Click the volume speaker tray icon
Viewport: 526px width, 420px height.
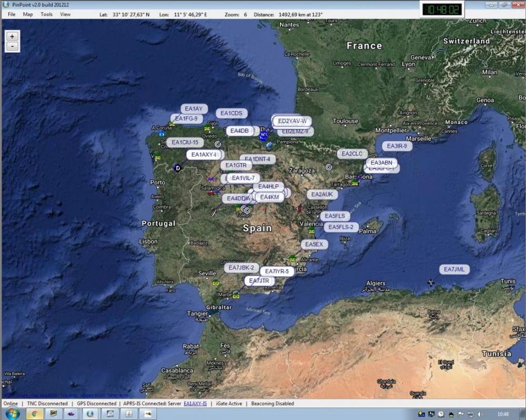coord(479,414)
